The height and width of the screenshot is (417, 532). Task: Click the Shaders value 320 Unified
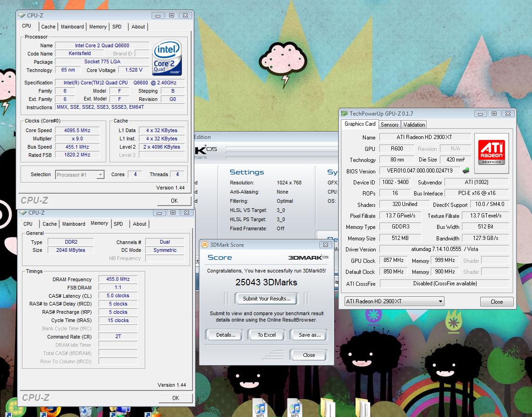pos(405,204)
